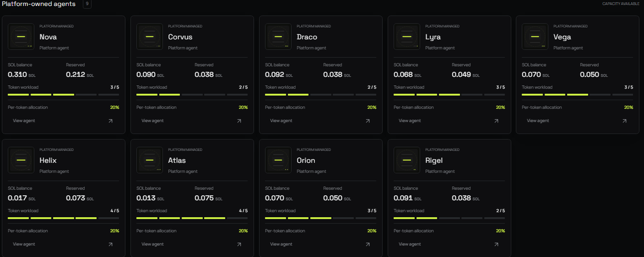Open Orion via its arrow icon
Viewport: 644px width, 257px height.
tap(367, 244)
